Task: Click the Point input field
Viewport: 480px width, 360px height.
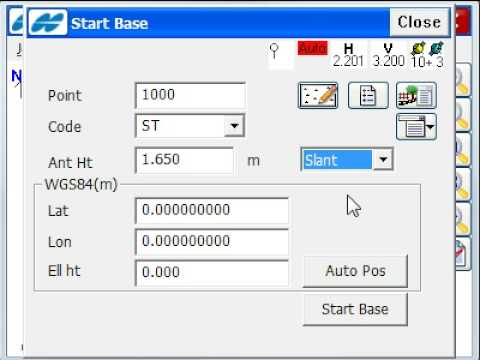Action: [190, 95]
